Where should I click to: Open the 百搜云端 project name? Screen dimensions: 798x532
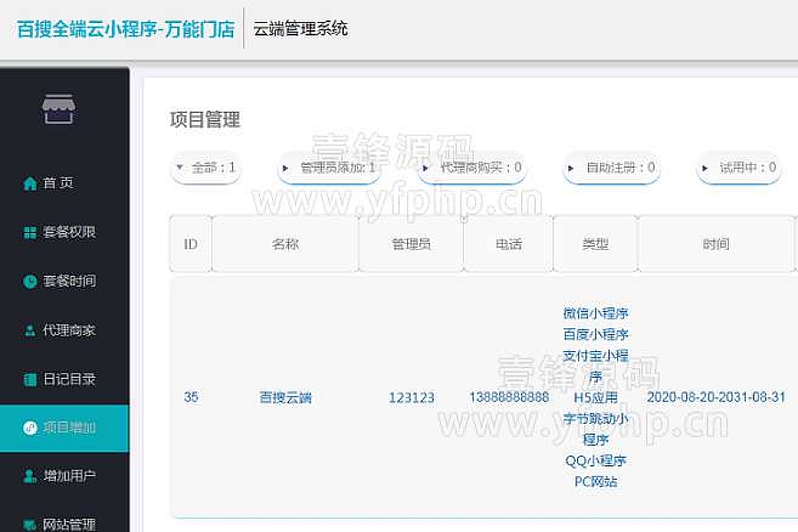[x=286, y=397]
